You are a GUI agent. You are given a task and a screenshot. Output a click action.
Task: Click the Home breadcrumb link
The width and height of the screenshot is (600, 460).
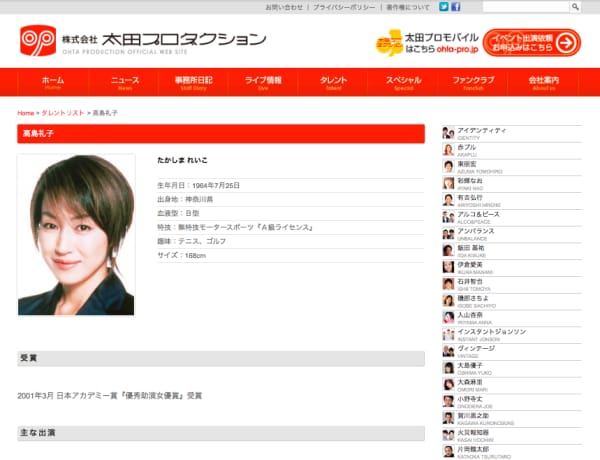pos(26,113)
